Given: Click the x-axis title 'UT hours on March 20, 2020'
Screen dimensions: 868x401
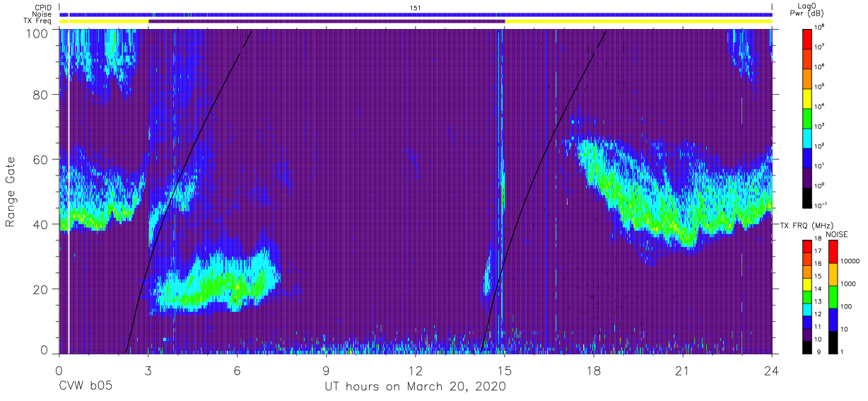Looking at the screenshot, I should click(415, 388).
